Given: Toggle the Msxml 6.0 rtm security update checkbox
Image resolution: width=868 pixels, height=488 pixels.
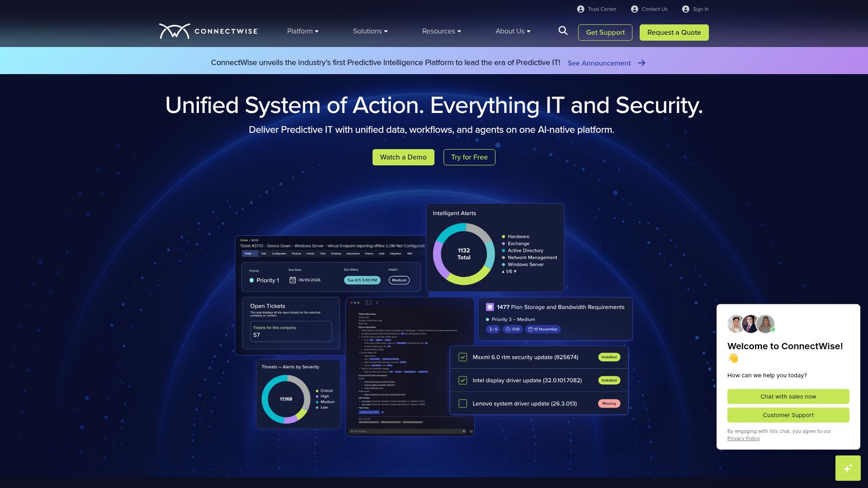Looking at the screenshot, I should (x=463, y=357).
